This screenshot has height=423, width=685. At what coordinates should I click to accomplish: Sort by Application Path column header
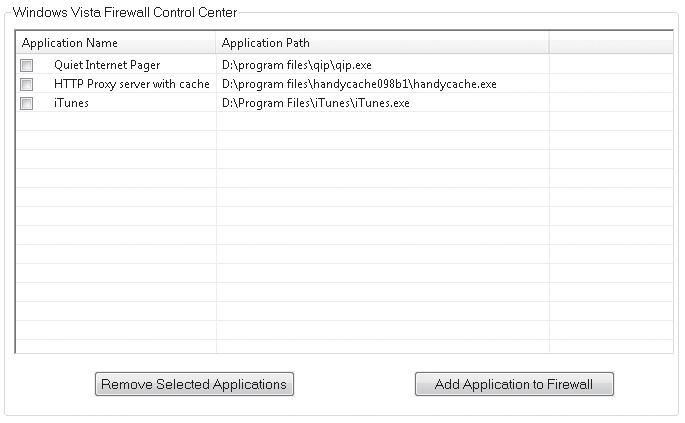coord(383,43)
